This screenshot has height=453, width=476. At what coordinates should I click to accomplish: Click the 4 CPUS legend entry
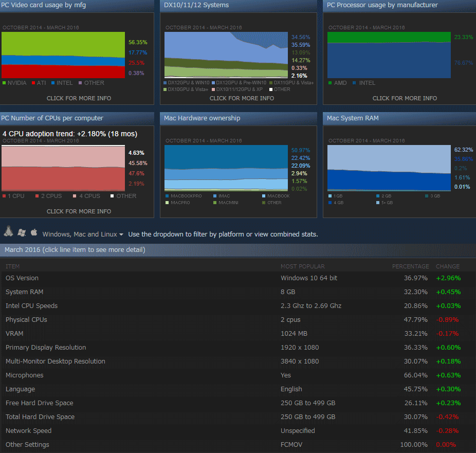(86, 196)
